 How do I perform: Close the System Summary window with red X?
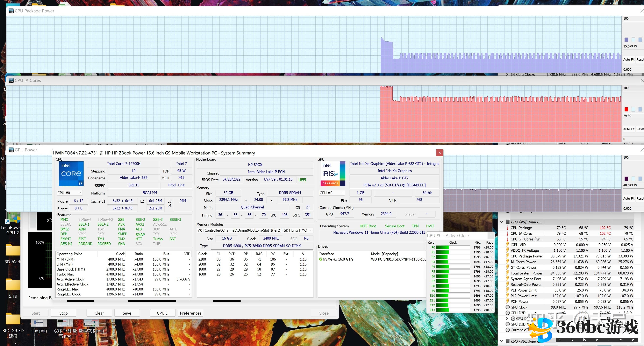440,153
